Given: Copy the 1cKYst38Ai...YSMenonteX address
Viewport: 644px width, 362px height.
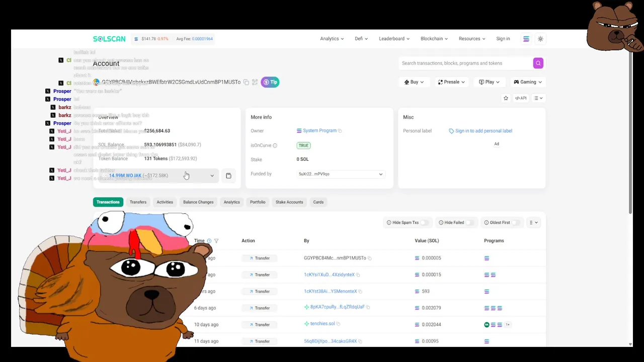Looking at the screenshot, I should coord(360,291).
